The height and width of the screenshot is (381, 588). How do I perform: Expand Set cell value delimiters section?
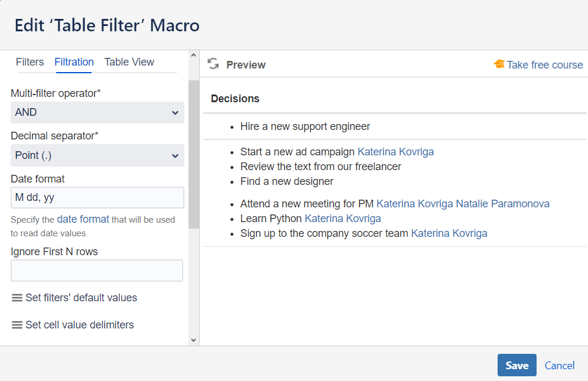tap(79, 325)
